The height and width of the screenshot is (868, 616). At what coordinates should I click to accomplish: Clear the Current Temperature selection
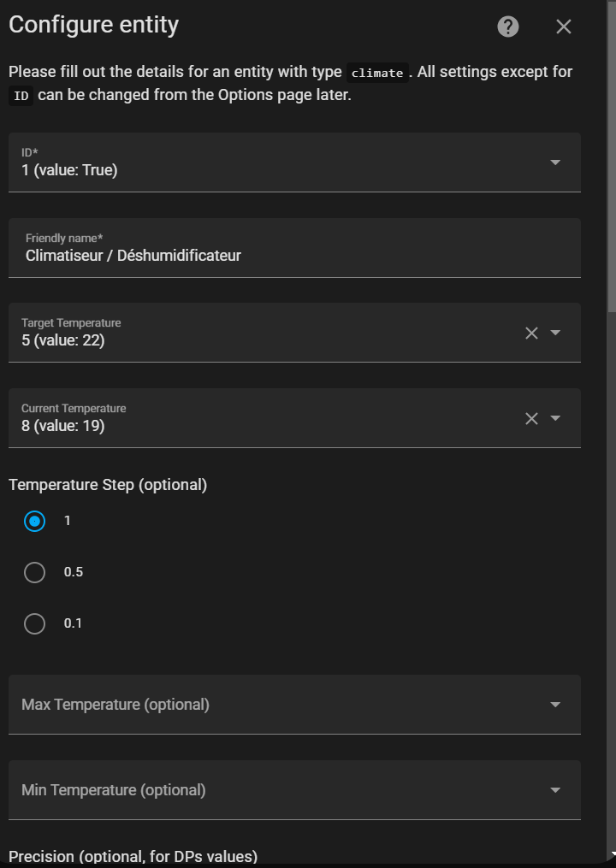pyautogui.click(x=531, y=418)
